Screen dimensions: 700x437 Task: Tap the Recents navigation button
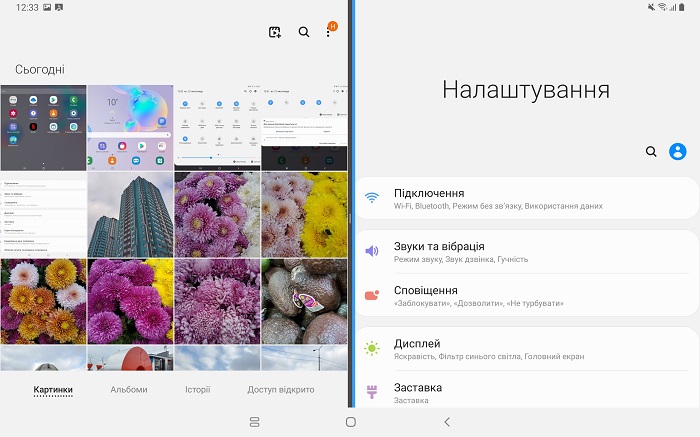[x=254, y=422]
